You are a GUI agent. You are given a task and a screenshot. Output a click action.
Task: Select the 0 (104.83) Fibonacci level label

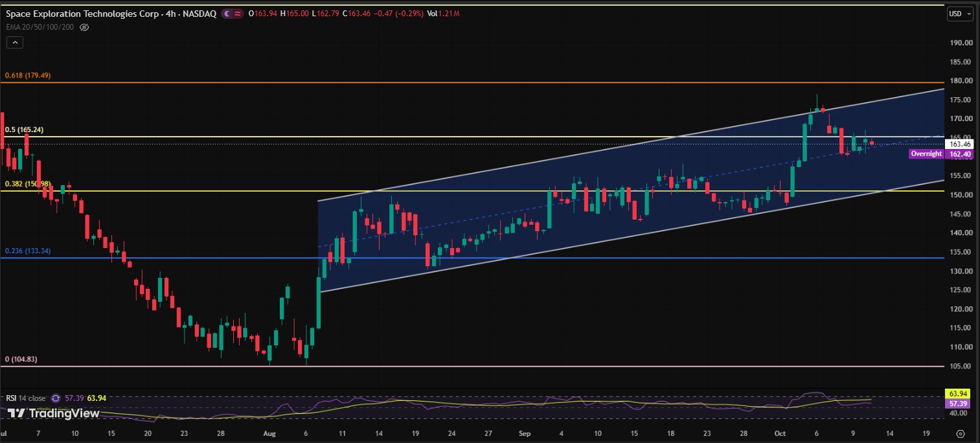[x=23, y=359]
